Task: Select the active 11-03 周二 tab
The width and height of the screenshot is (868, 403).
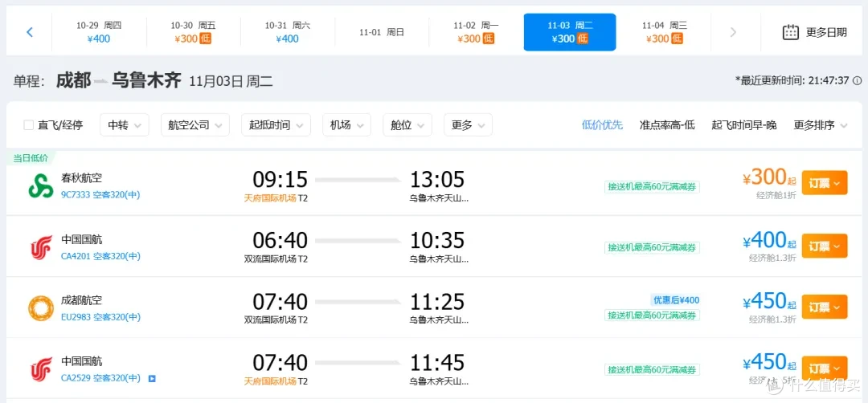Action: tap(570, 32)
